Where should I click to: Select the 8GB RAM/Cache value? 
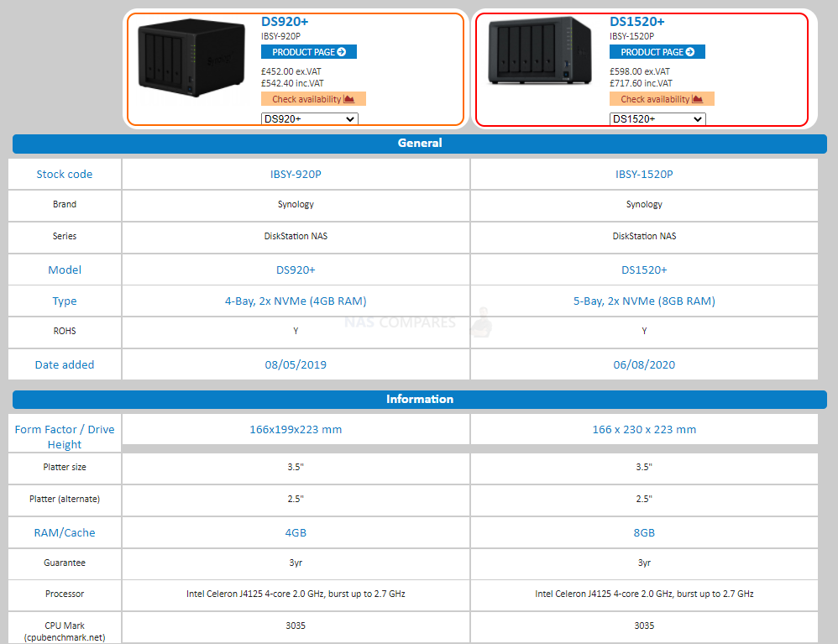(x=644, y=533)
